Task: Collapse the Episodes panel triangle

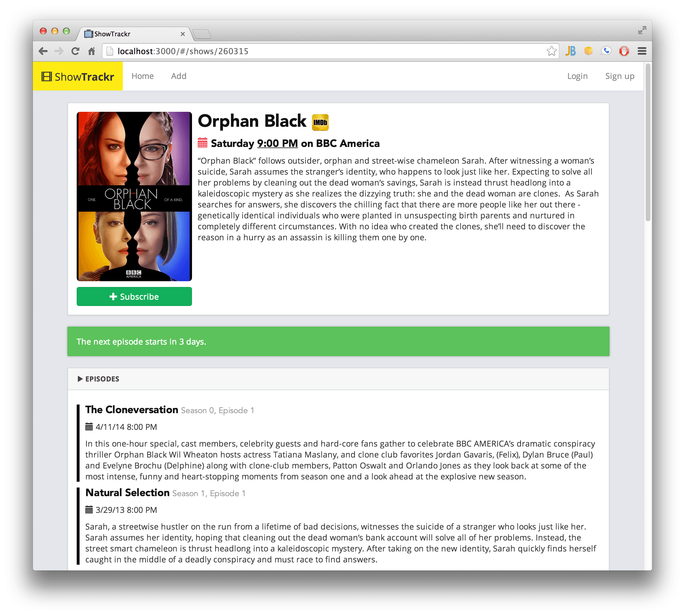Action: click(x=80, y=379)
